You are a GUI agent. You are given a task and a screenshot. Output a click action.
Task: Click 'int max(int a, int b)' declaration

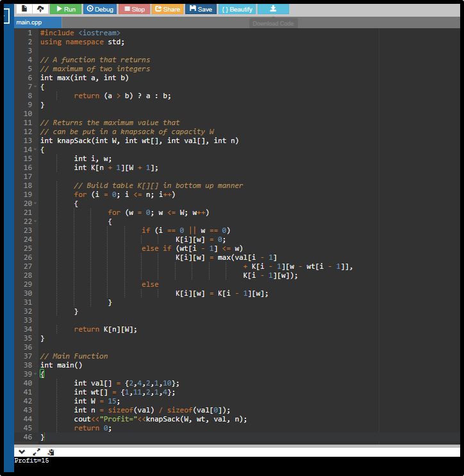[x=85, y=78]
